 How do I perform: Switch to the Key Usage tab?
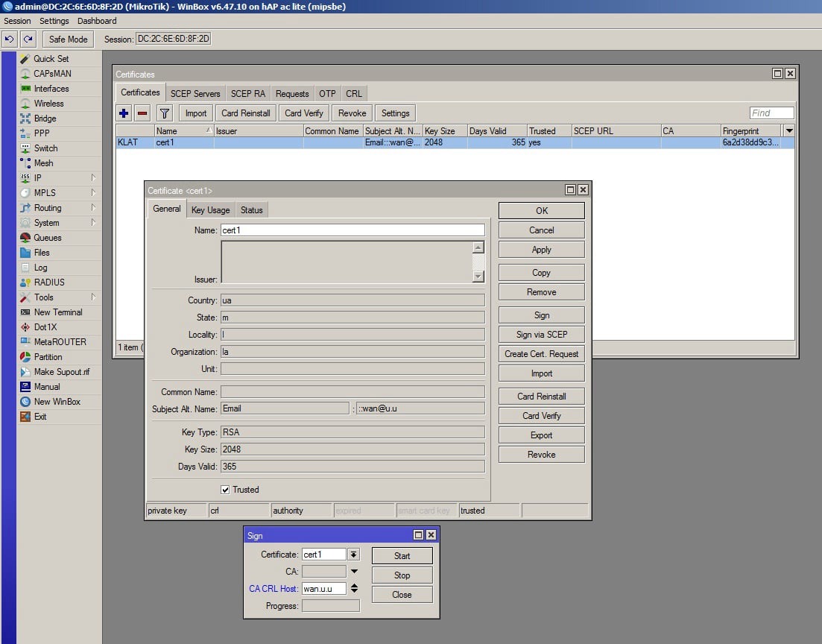(210, 210)
